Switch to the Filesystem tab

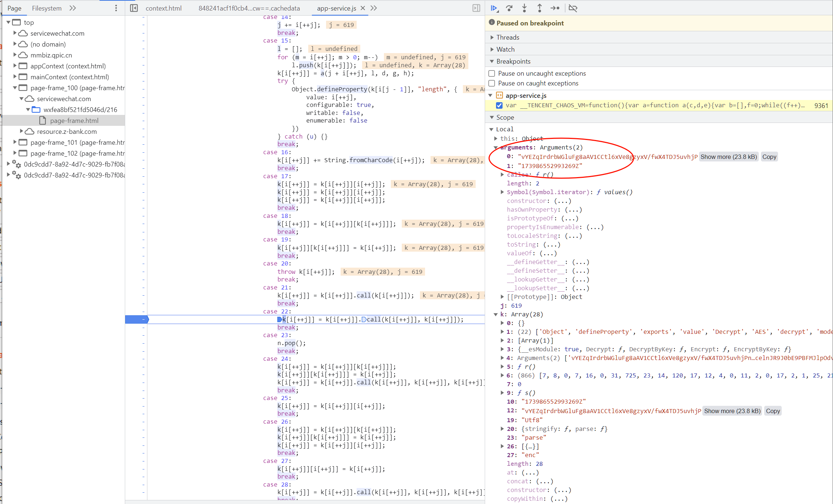(47, 8)
